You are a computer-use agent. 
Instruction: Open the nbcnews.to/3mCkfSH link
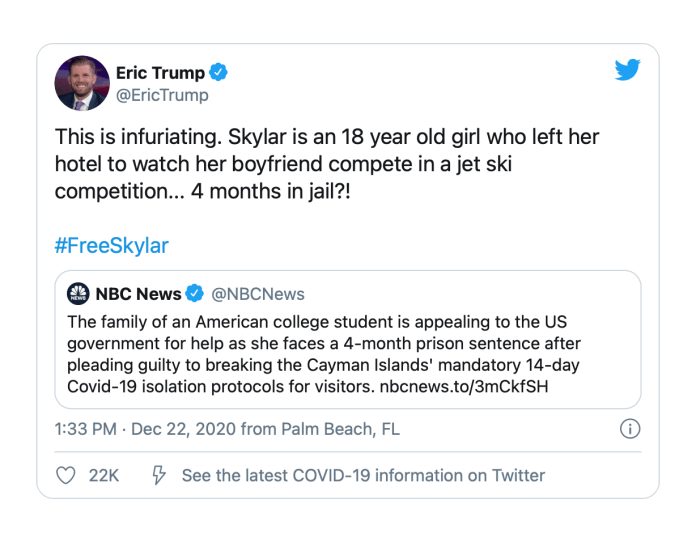tap(464, 387)
